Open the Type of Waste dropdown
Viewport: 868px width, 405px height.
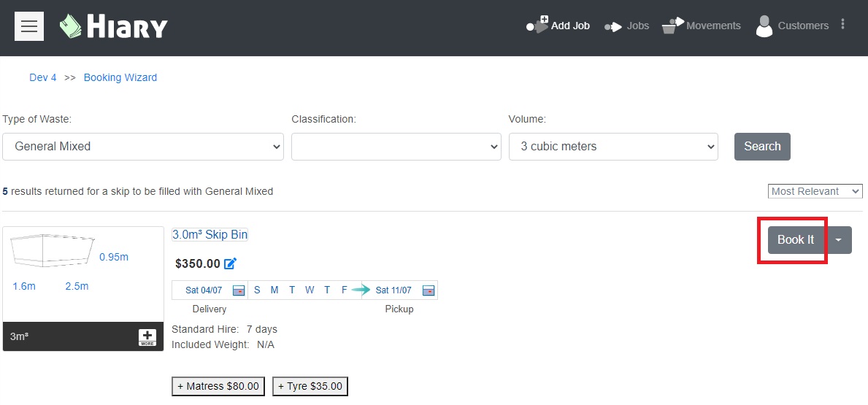(143, 147)
